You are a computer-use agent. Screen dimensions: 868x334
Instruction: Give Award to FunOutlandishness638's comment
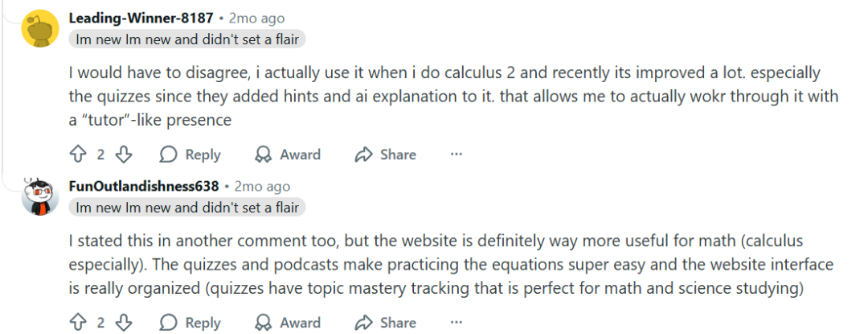tap(288, 323)
